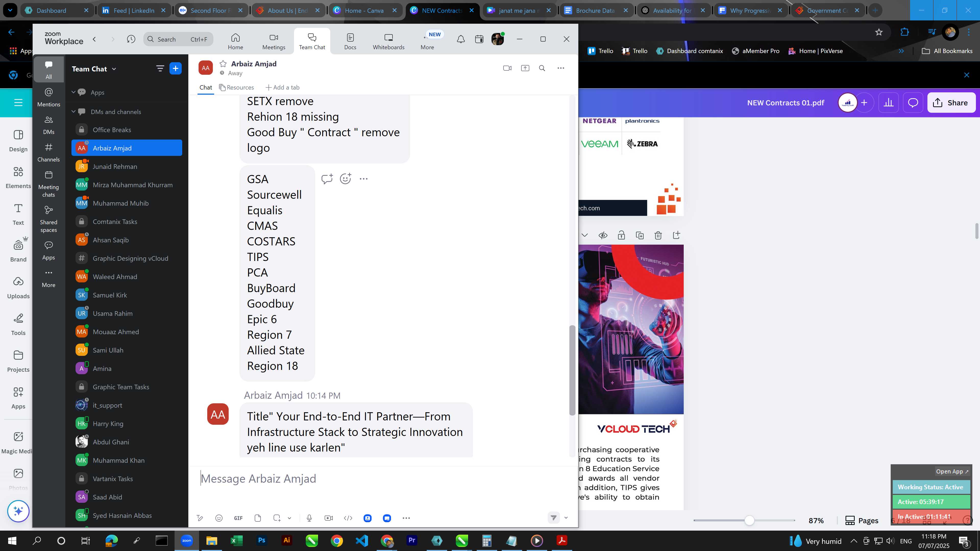
Task: Star the Arbaiz Amjad chat
Action: (223, 64)
